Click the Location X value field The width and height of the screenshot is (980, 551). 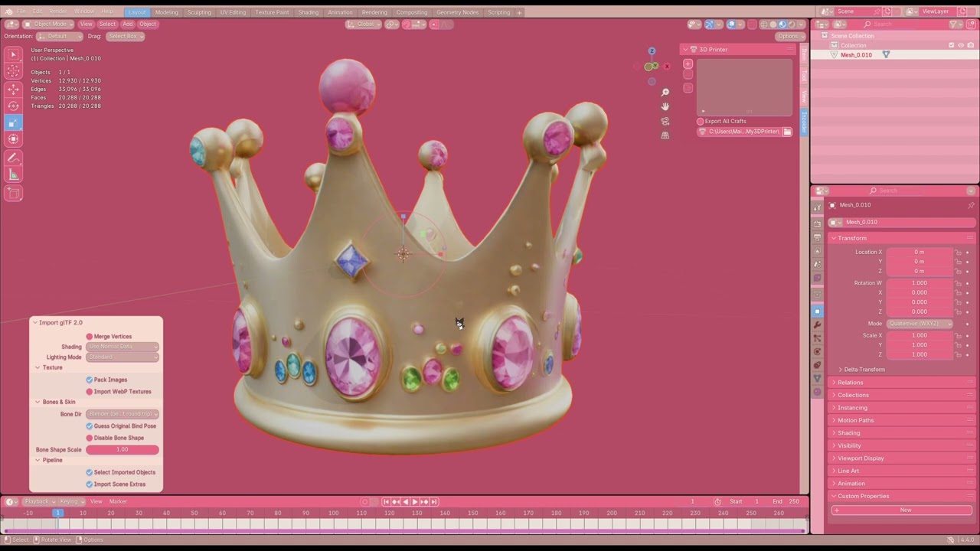click(920, 252)
